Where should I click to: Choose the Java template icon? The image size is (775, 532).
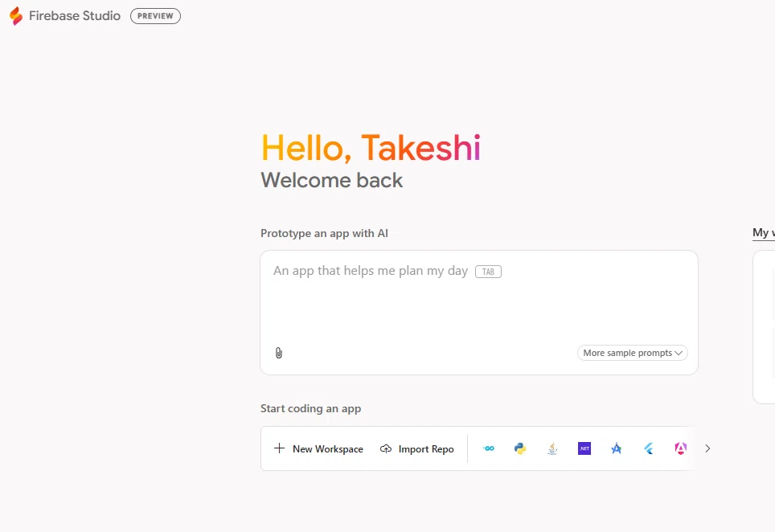click(552, 448)
